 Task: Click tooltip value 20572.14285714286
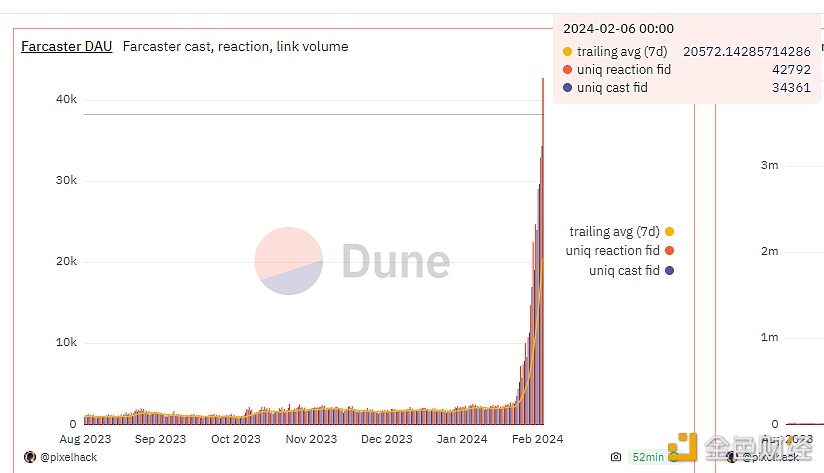pos(747,52)
